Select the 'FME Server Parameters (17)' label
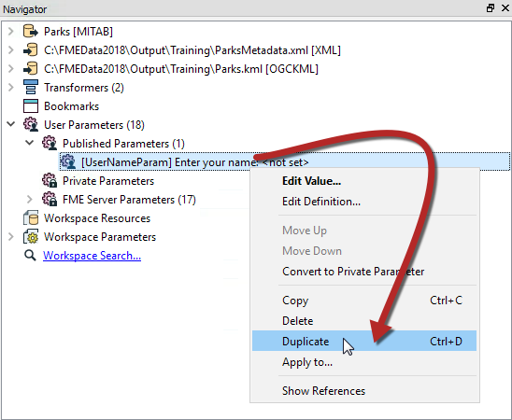 coord(129,199)
